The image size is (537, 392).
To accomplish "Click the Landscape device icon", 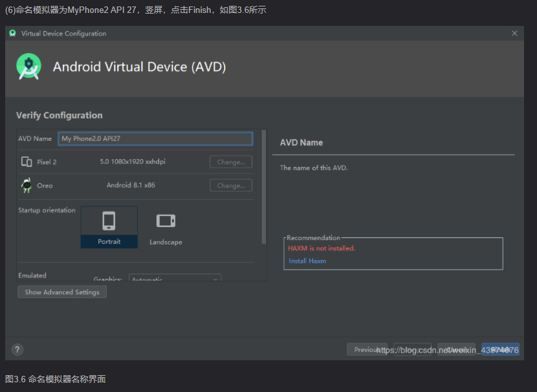I will coord(166,221).
